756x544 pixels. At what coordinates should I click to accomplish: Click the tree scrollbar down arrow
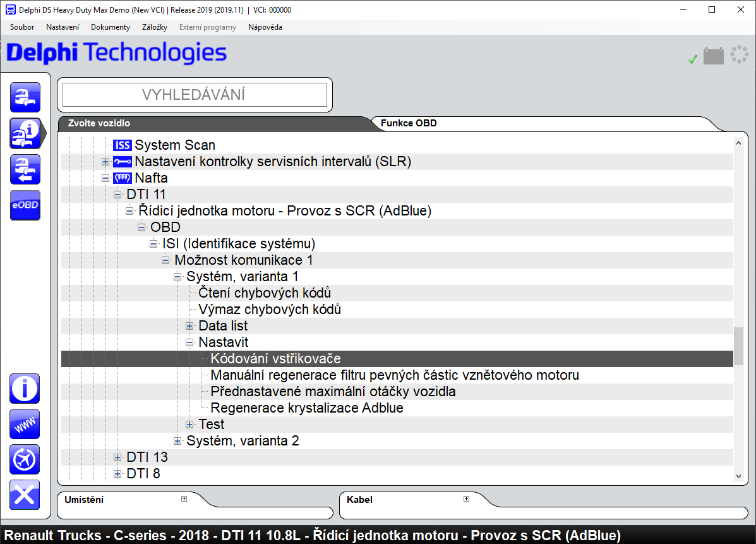[x=738, y=476]
